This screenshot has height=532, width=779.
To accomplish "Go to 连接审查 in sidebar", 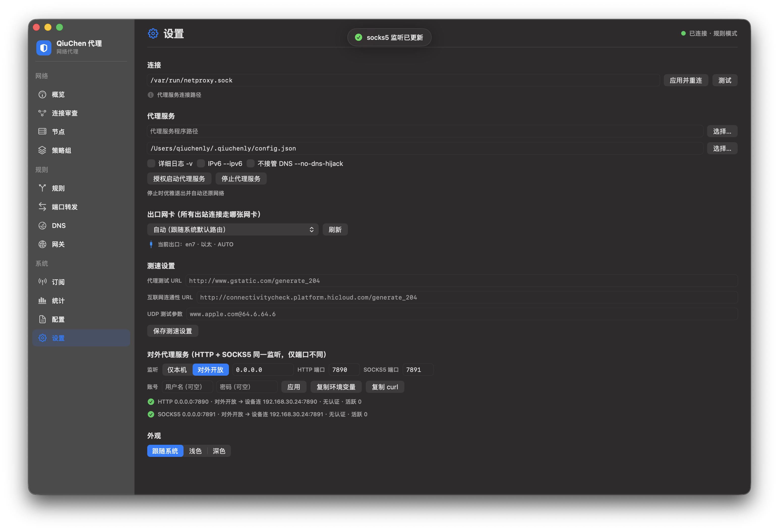I will tap(81, 113).
